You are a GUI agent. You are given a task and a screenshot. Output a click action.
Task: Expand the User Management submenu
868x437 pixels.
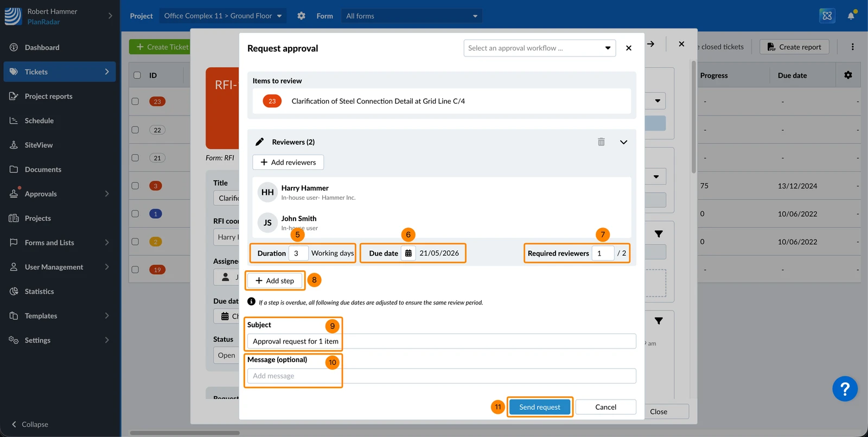coord(107,267)
